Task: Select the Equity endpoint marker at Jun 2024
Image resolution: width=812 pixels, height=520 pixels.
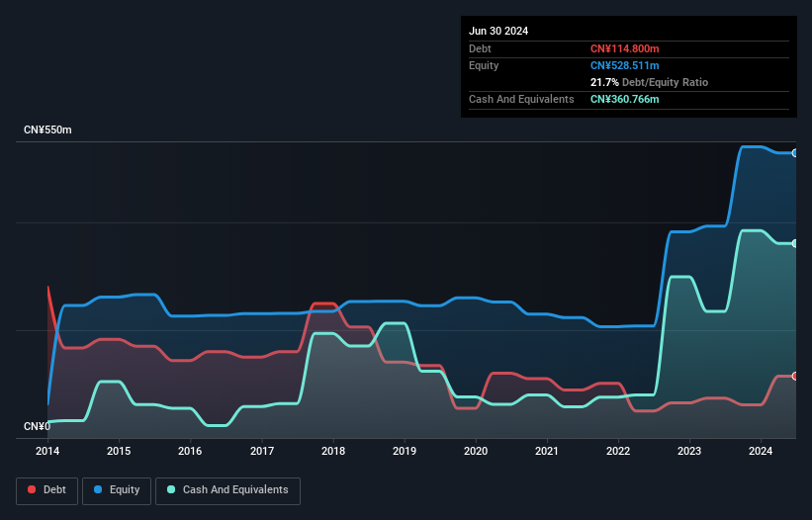Action: point(795,153)
